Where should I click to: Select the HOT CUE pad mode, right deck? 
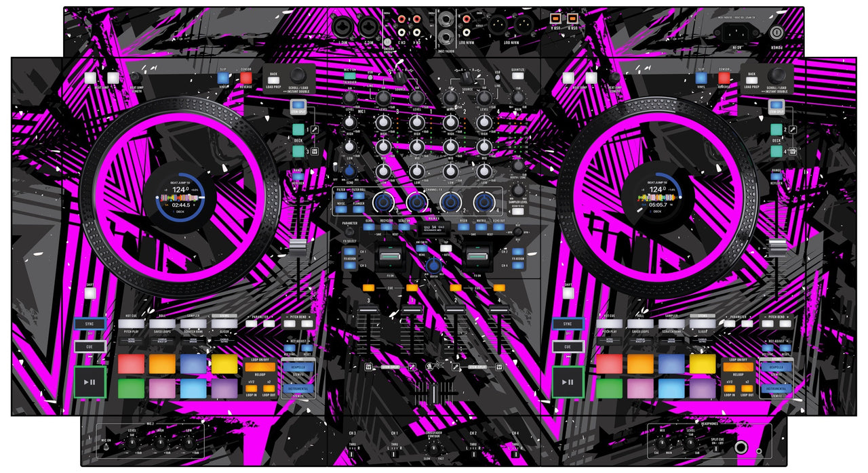[609, 324]
